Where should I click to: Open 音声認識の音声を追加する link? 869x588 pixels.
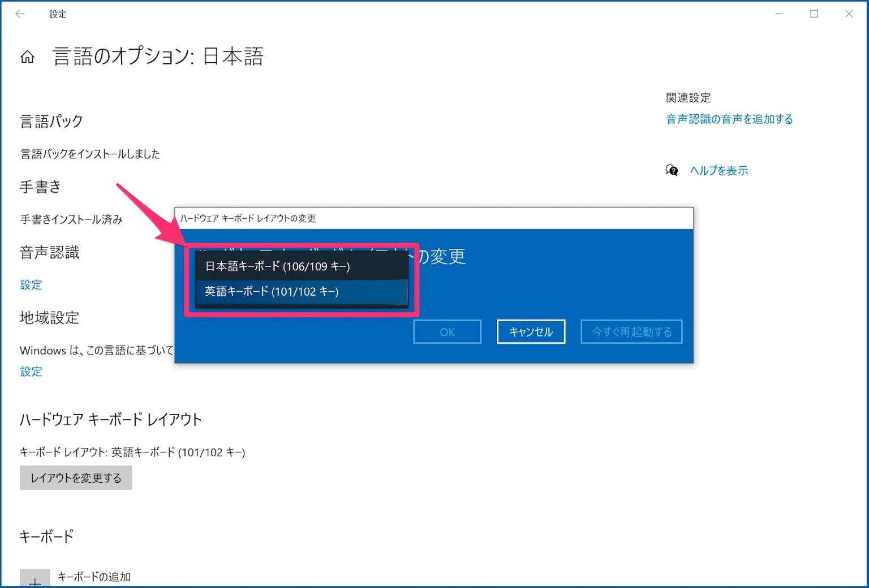click(x=729, y=119)
